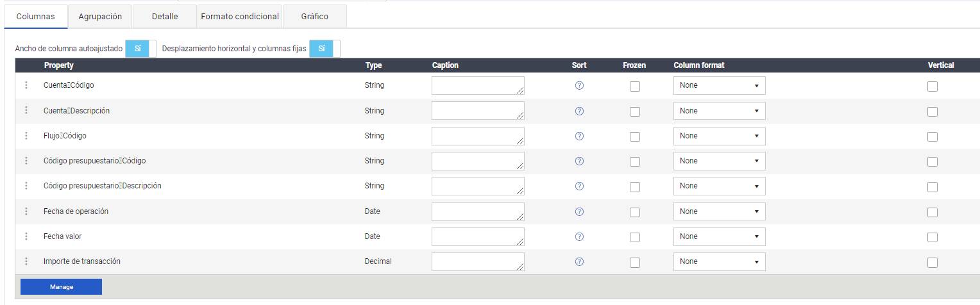
Task: Switch to the Agrupación tab
Action: point(100,17)
